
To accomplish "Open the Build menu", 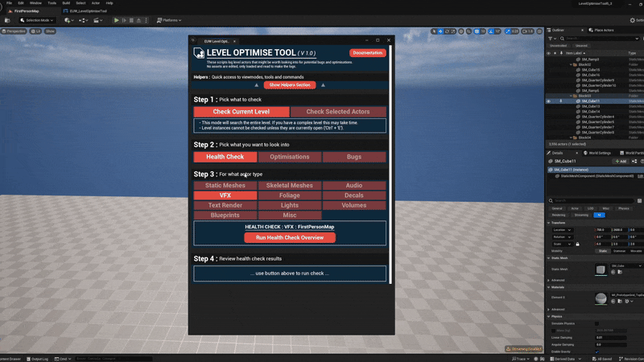I will coord(66,3).
